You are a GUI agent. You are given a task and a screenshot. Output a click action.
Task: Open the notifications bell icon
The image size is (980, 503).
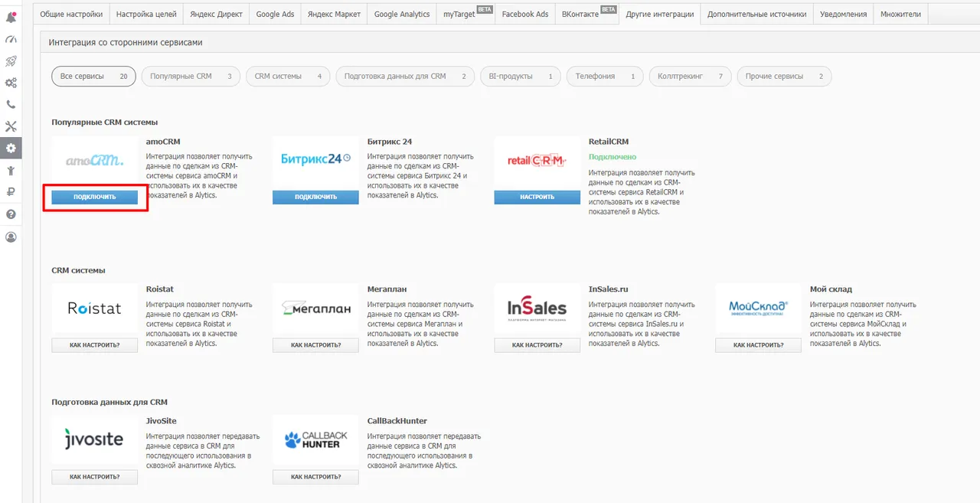click(x=11, y=16)
